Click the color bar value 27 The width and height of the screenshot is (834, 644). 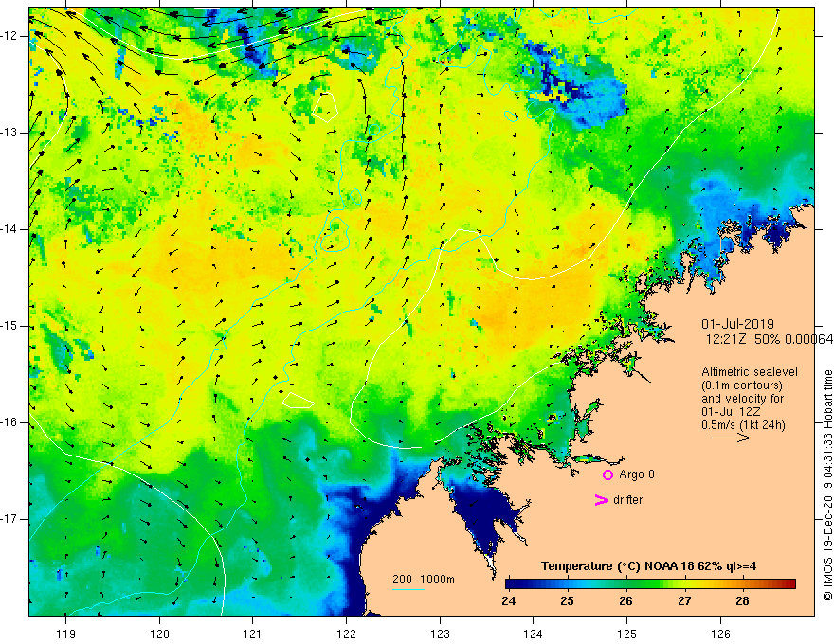684,601
